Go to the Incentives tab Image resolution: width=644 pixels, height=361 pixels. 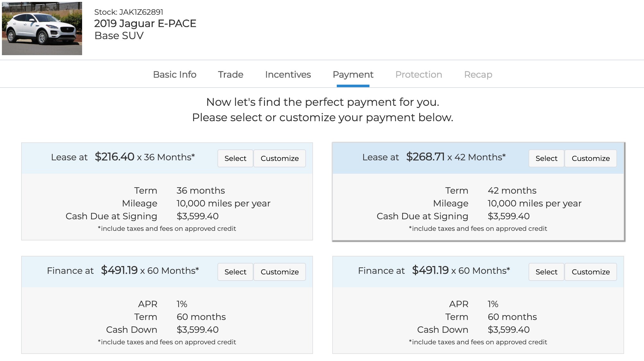click(288, 74)
